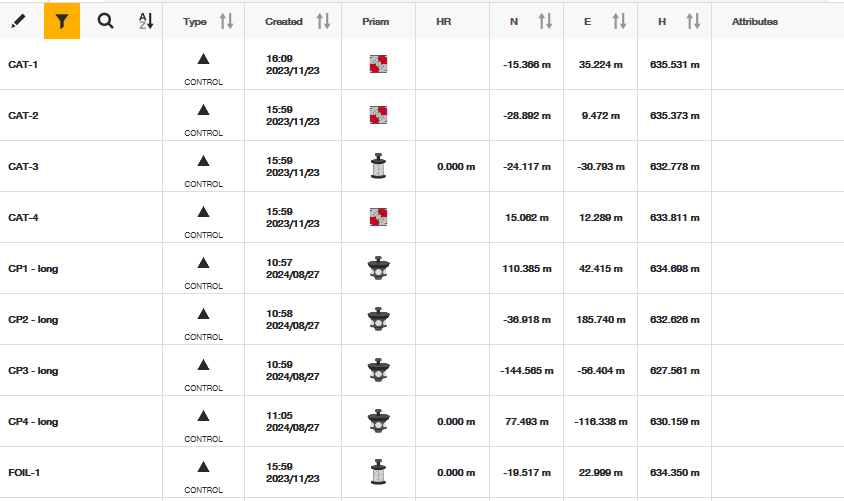Click the Prism column header
The height and width of the screenshot is (501, 844).
[375, 21]
